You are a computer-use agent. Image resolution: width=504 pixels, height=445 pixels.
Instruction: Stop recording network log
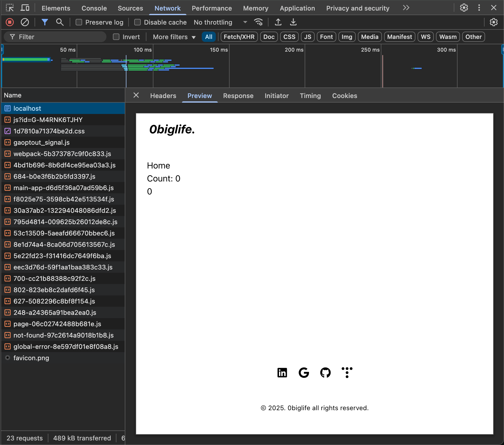(x=10, y=22)
